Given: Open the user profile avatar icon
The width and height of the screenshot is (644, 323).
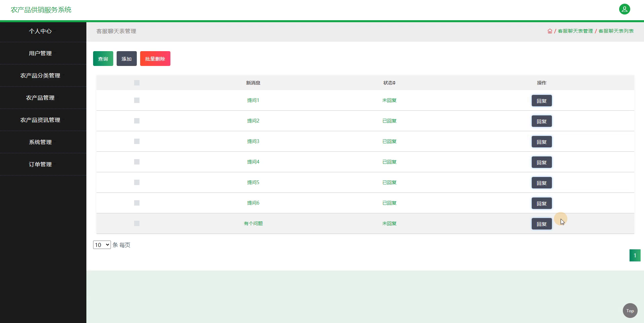Looking at the screenshot, I should 625,9.
